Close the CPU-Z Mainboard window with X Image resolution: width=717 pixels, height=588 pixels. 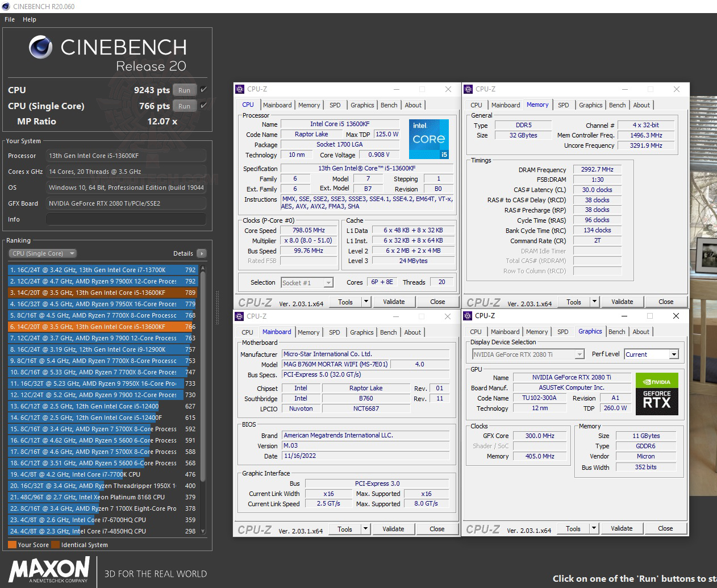click(448, 316)
